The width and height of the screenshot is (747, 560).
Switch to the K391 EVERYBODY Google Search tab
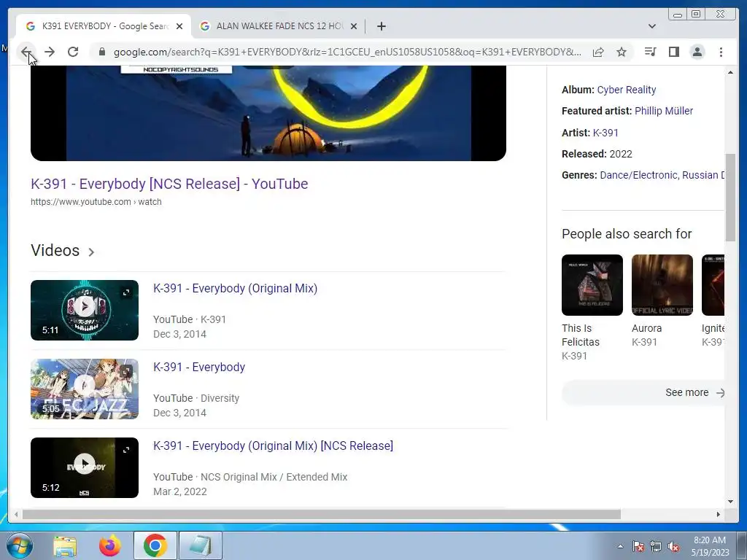tap(104, 26)
